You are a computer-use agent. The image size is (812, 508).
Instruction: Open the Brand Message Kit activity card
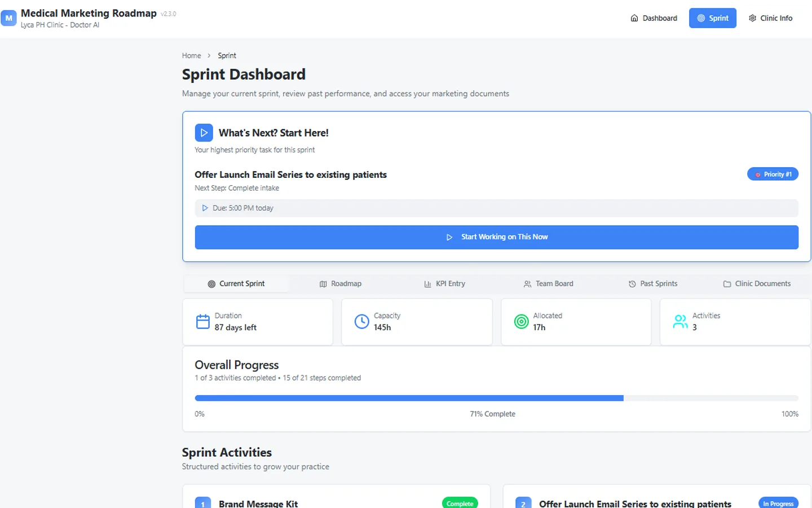[336, 497]
